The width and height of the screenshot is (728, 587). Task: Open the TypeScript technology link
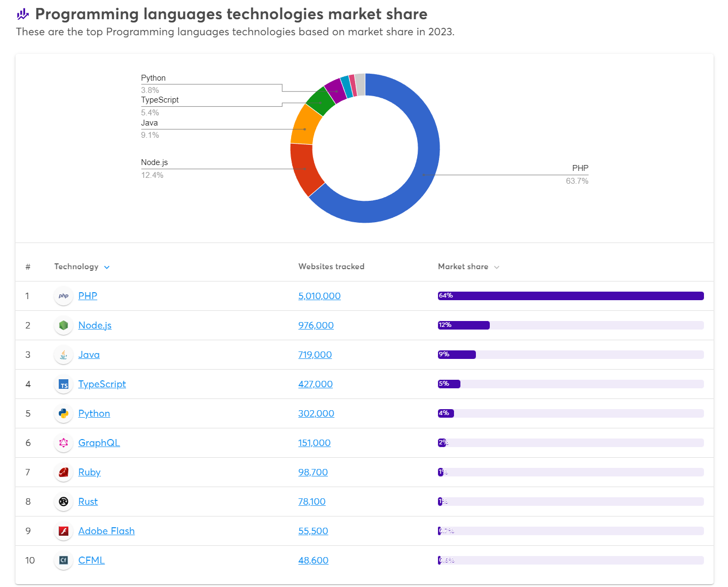click(102, 384)
